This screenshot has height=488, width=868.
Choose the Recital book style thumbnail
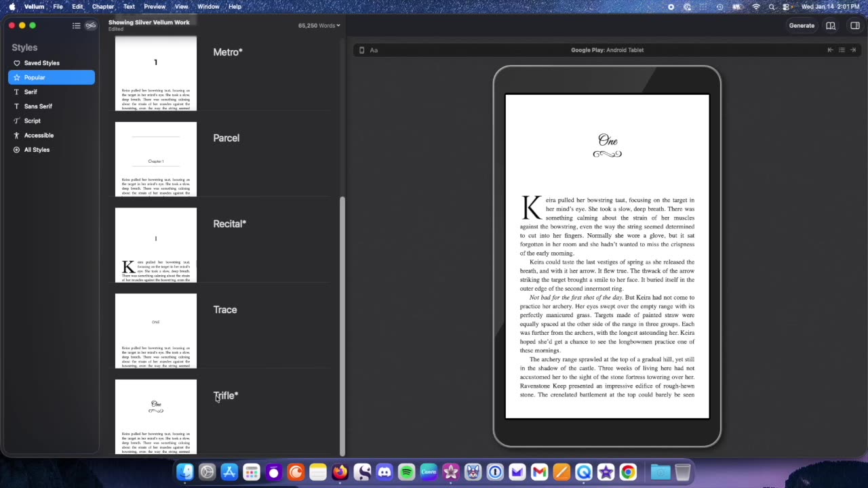click(156, 245)
